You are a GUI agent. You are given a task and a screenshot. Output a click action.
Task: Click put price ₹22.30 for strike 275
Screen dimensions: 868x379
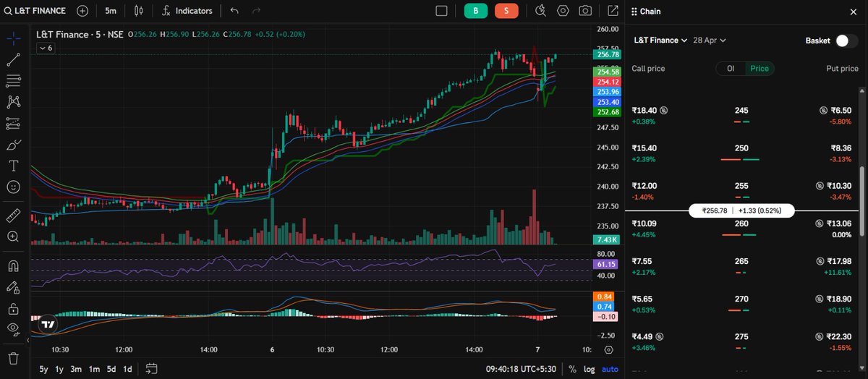click(x=839, y=336)
